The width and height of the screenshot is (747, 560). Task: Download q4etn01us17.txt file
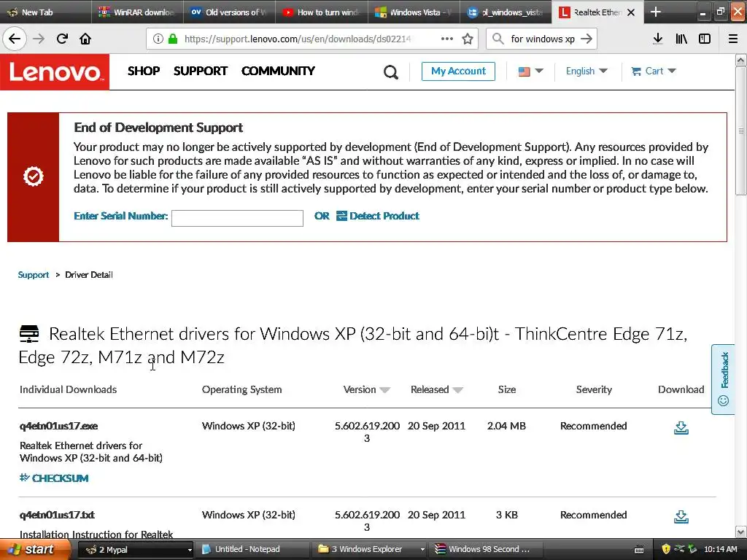point(681,516)
